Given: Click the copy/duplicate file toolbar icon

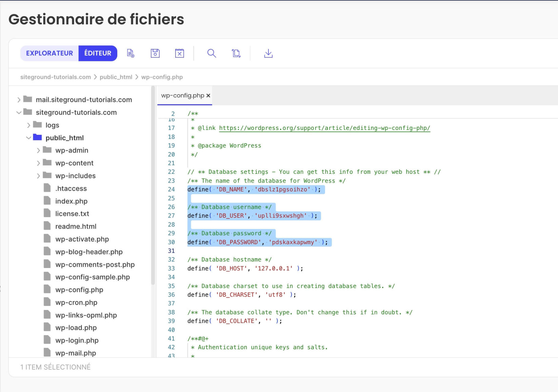Looking at the screenshot, I should coord(236,53).
